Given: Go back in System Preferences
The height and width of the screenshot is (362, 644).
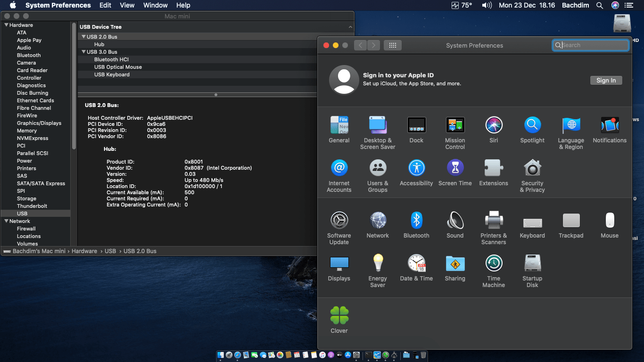Looking at the screenshot, I should [360, 45].
